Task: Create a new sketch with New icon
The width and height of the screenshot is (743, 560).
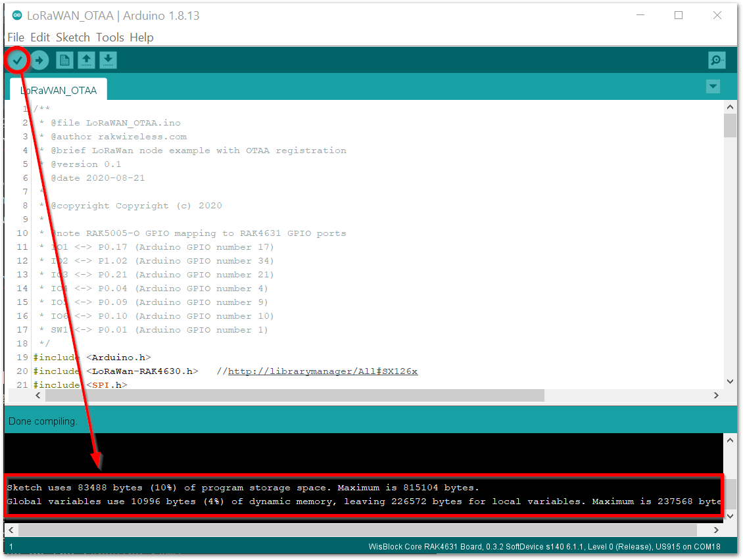Action: tap(64, 60)
